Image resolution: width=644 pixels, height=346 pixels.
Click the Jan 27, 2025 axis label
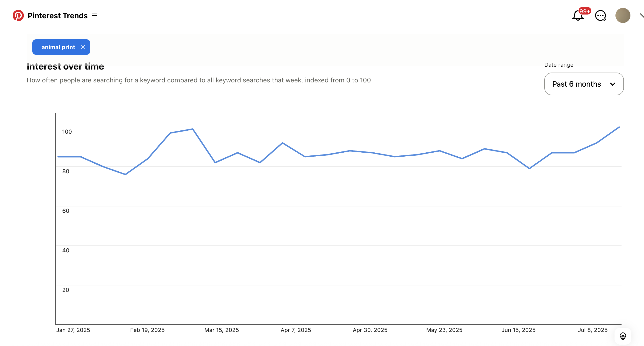pyautogui.click(x=73, y=330)
